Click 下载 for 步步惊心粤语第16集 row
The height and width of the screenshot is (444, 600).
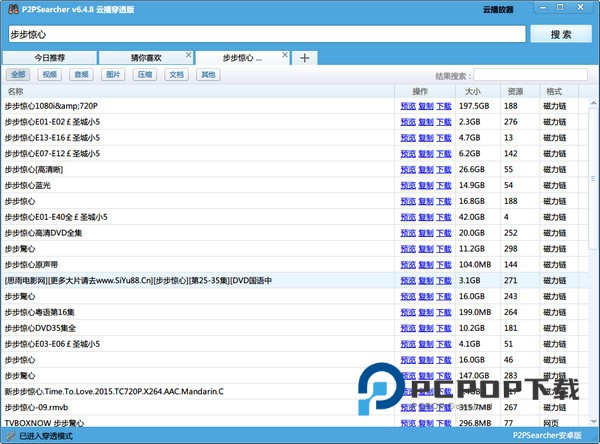click(444, 313)
